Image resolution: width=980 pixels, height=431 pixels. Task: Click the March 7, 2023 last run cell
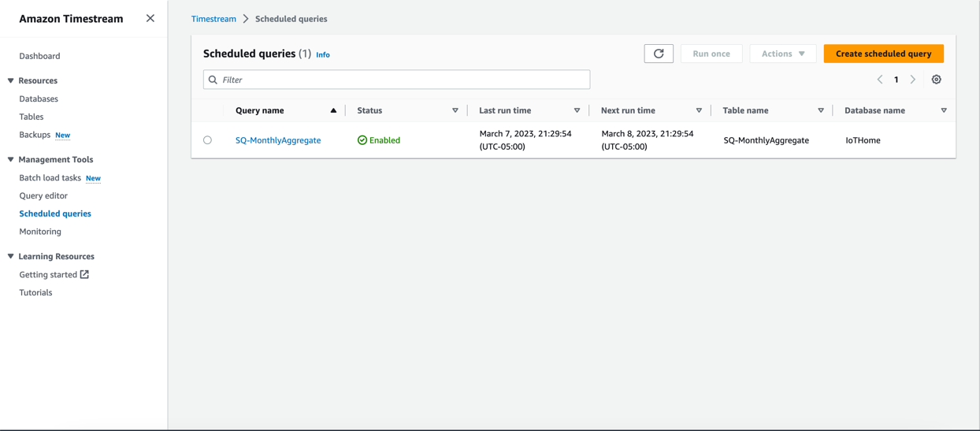pos(525,140)
